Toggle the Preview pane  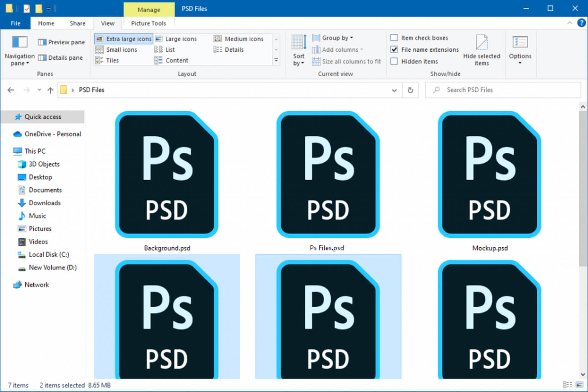61,42
